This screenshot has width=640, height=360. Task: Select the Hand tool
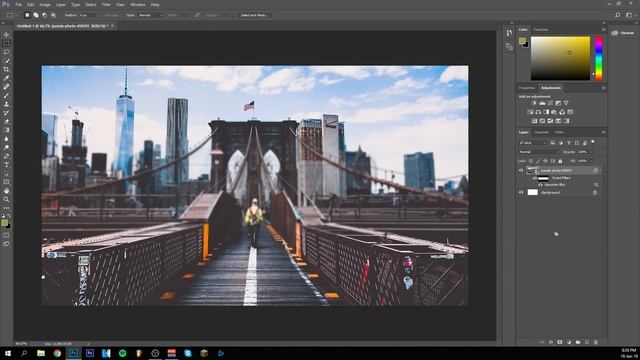coord(6,191)
